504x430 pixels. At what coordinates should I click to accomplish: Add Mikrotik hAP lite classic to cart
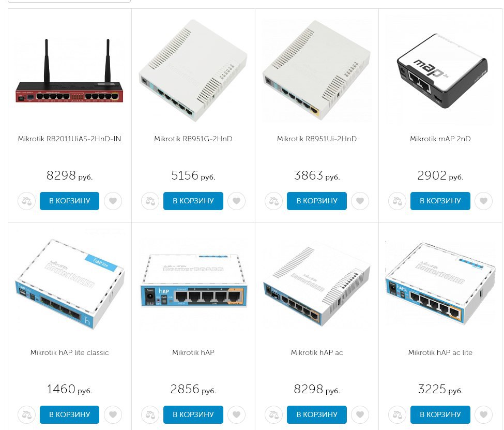point(69,415)
